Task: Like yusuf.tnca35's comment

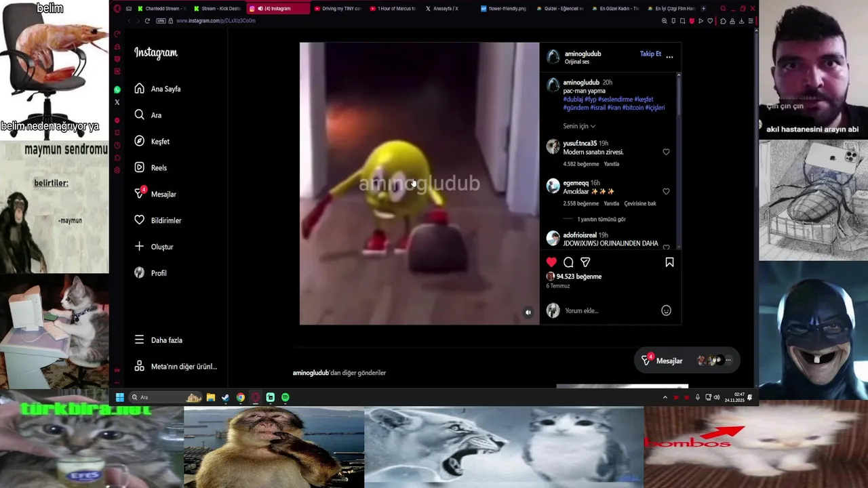Action: tap(666, 152)
